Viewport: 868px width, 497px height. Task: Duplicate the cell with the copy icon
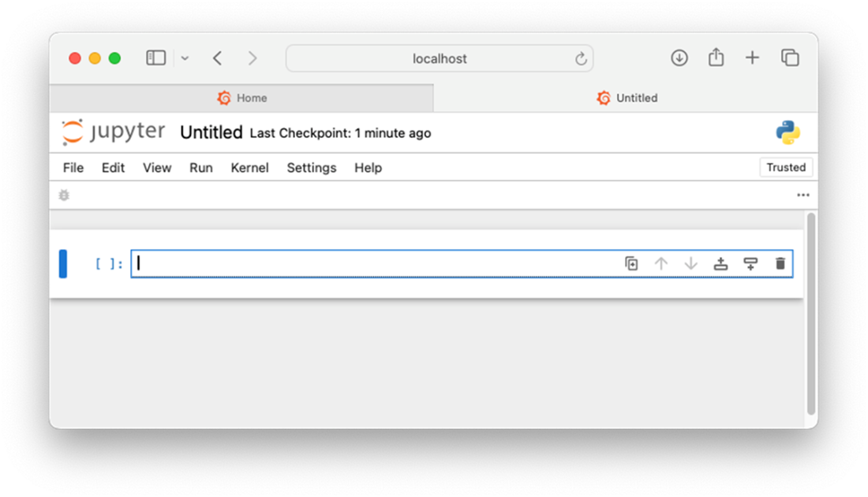[631, 263]
